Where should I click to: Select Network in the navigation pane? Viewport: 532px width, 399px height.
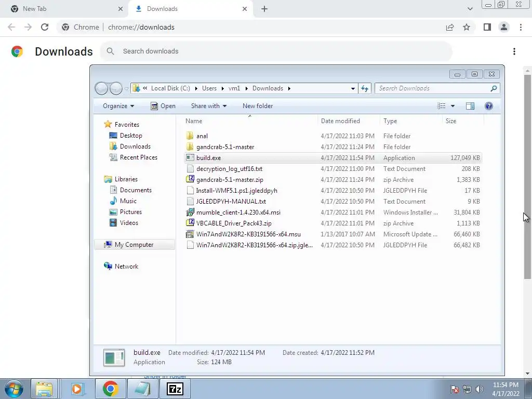point(121,267)
